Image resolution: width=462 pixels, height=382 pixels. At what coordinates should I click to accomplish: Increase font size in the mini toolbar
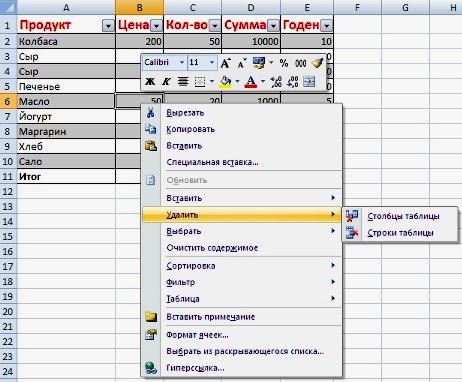(x=226, y=63)
